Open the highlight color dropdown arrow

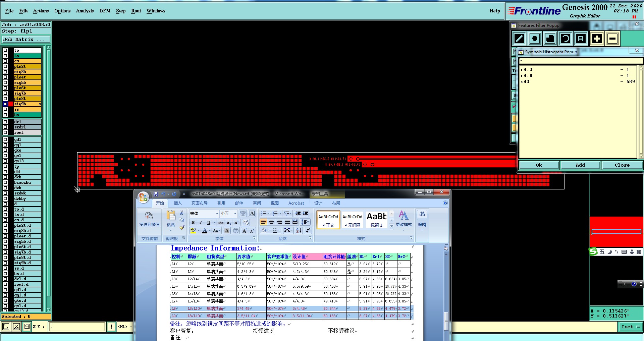click(x=198, y=231)
